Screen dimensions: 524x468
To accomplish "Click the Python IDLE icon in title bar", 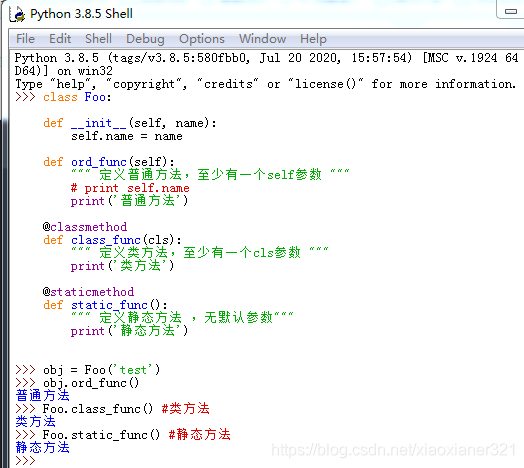I will pos(17,14).
